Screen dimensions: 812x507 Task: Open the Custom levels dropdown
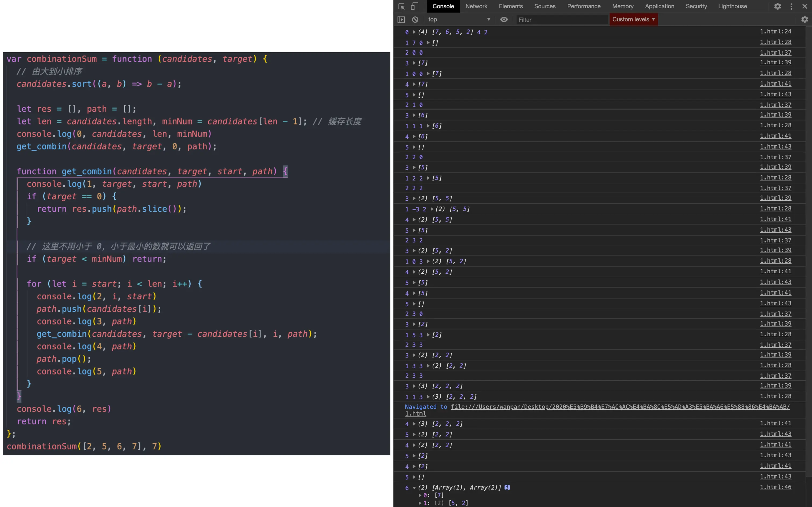pos(633,19)
